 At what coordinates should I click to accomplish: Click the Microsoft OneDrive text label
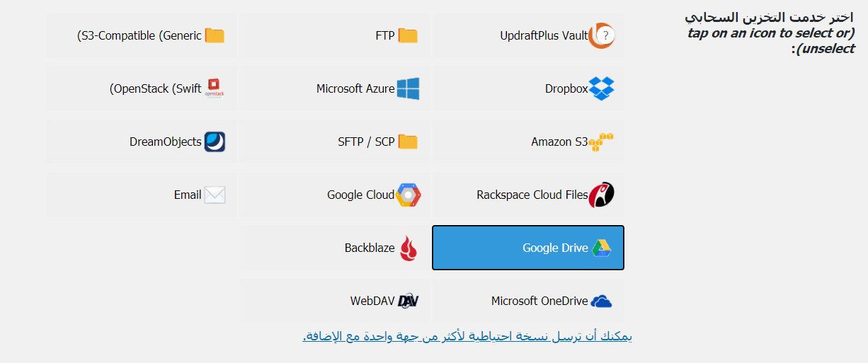click(539, 301)
